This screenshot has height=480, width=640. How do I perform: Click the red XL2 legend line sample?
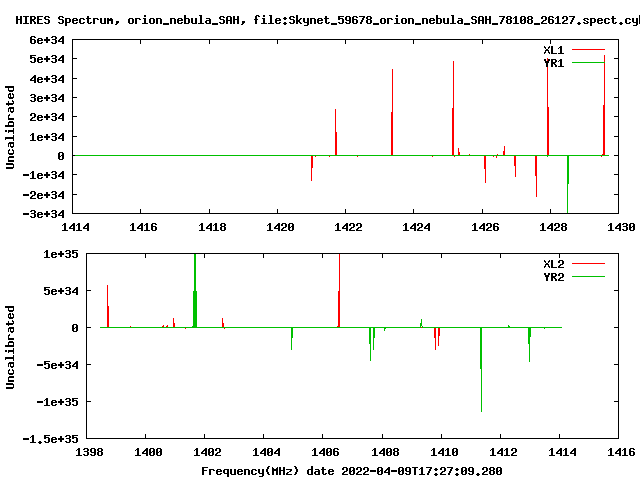[588, 264]
